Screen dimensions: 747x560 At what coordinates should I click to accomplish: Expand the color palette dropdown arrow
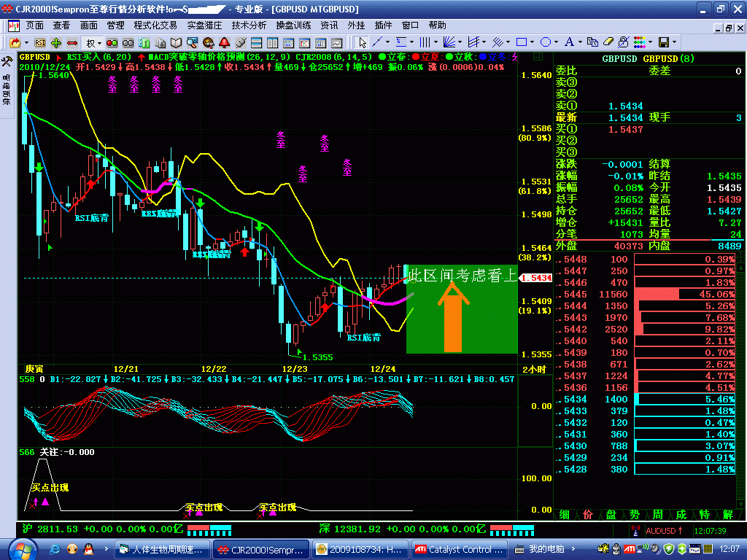650,42
